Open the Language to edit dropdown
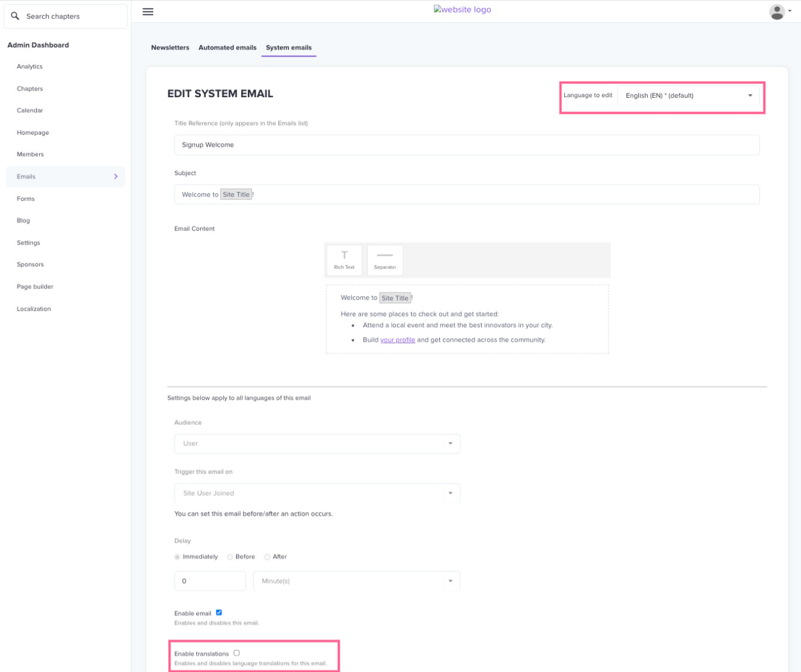Viewport: 801px width, 672px height. (688, 95)
